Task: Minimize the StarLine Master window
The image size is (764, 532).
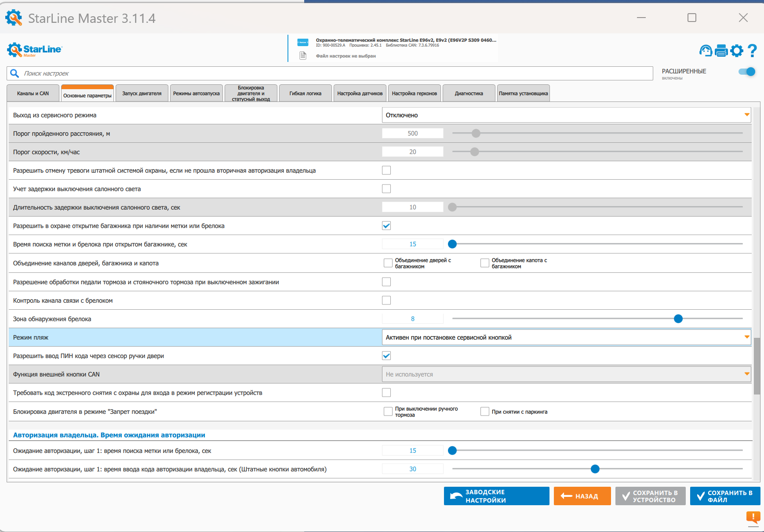Action: pos(641,18)
